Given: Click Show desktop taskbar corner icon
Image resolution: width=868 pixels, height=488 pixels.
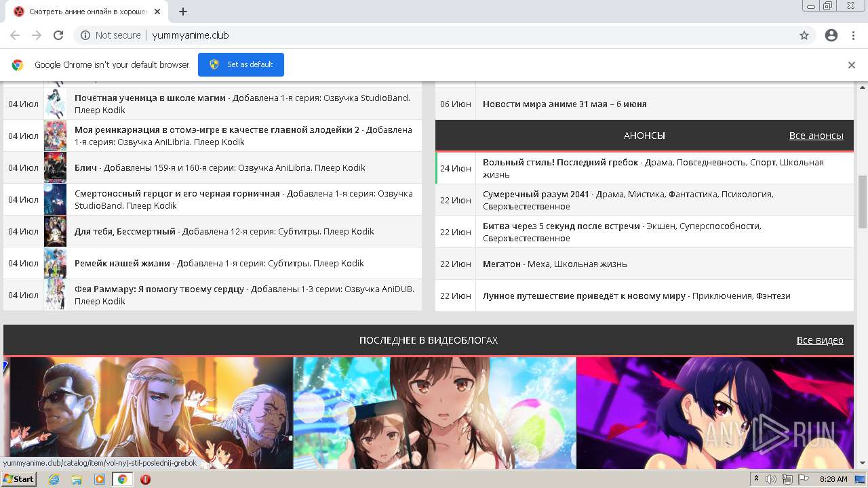Looking at the screenshot, I should pos(861,479).
